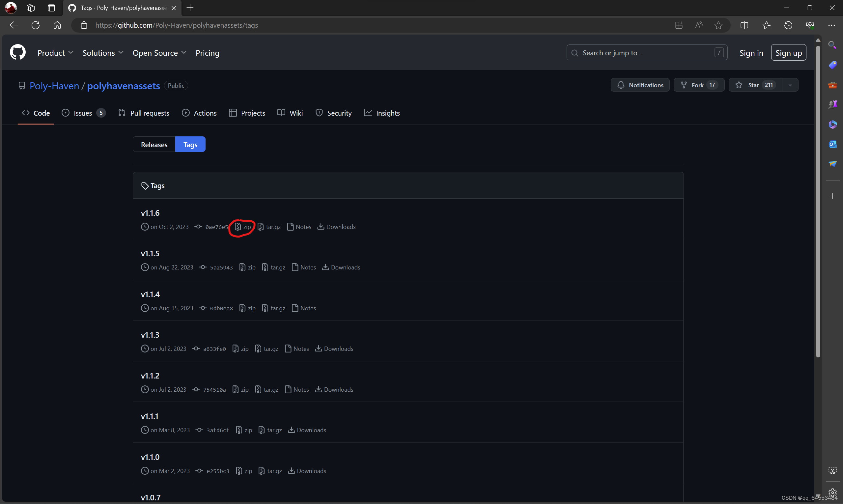Open commit 0ae76e5 for v1.1.6

[x=216, y=227]
